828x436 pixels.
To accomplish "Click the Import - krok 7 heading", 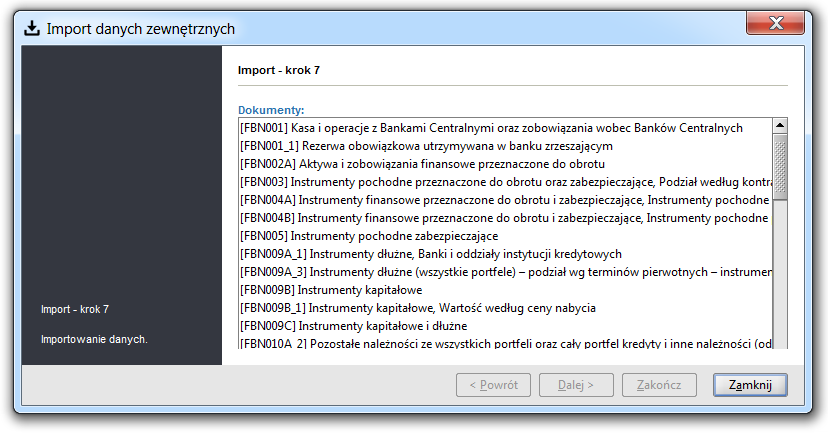I will pos(279,70).
